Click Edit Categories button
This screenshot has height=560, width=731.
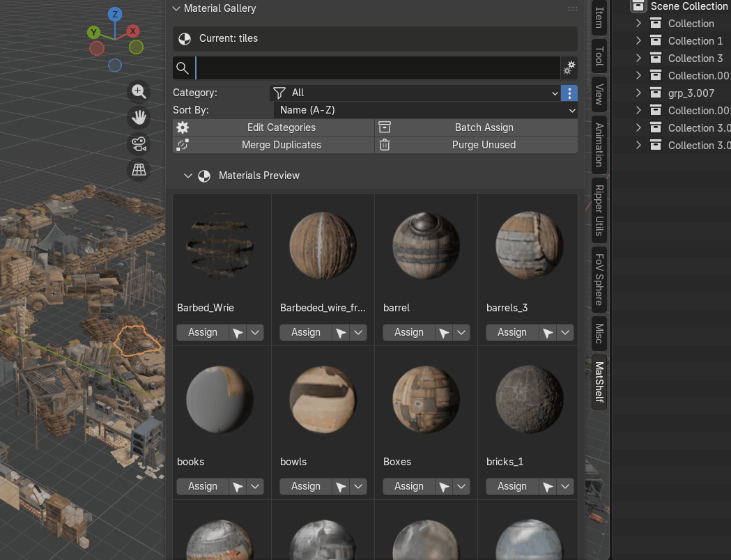[274, 127]
